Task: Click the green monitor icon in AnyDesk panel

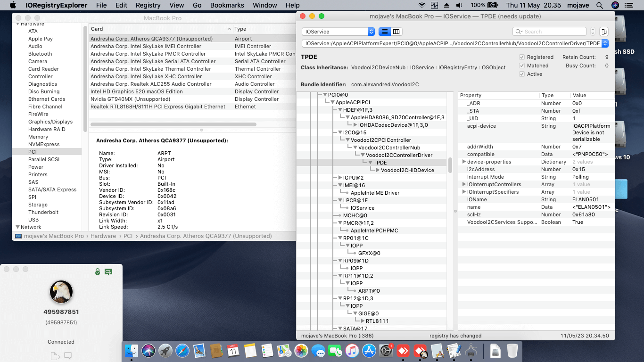Action: tap(108, 271)
